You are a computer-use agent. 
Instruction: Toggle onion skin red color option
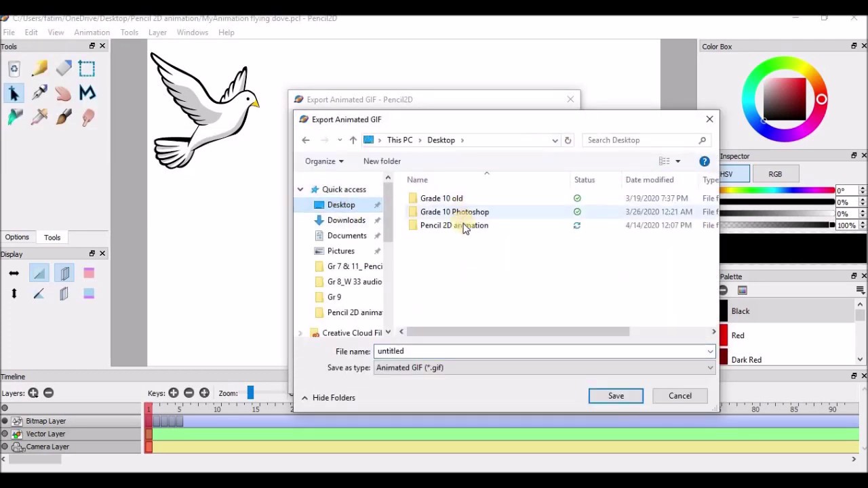coord(89,273)
